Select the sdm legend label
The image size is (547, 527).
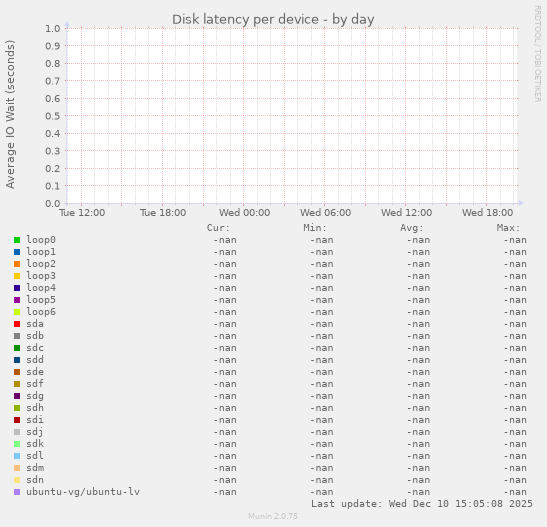[35, 468]
